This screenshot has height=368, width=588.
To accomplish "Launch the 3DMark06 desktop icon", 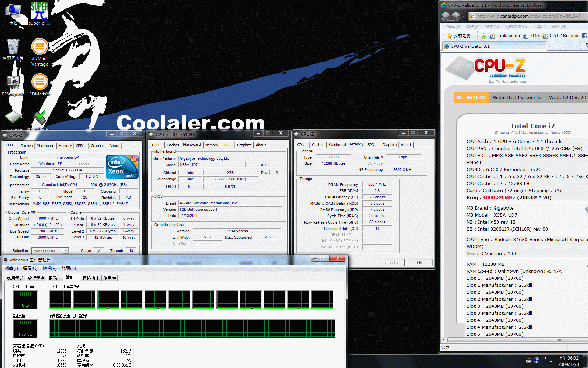I will click(40, 84).
